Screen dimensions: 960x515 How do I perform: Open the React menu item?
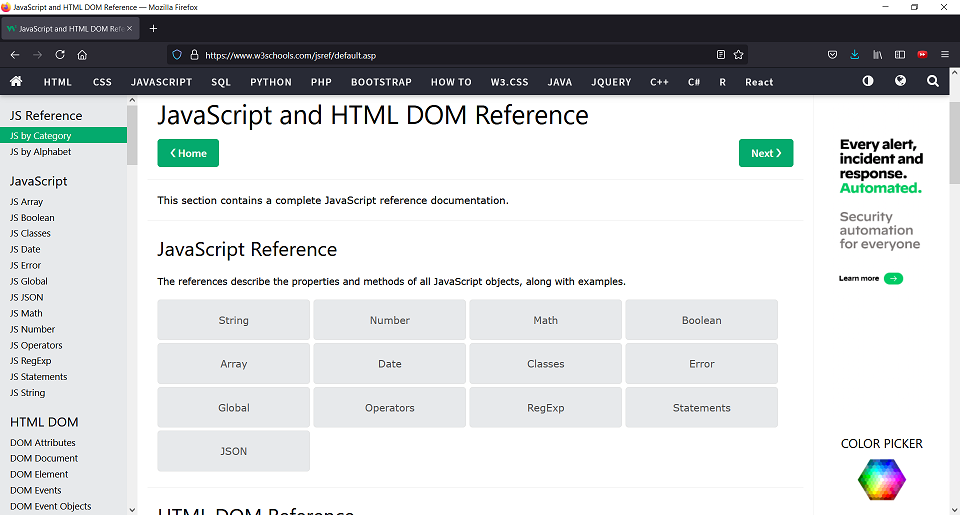tap(759, 82)
